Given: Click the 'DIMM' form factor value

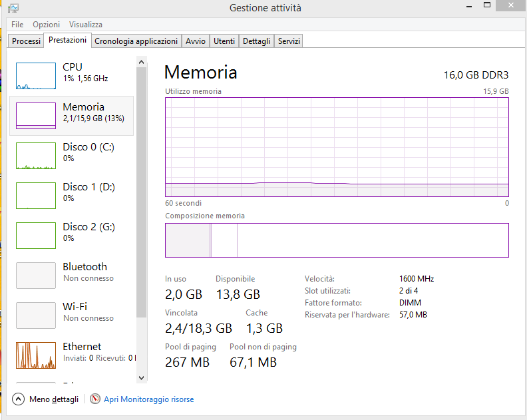Looking at the screenshot, I should 411,303.
